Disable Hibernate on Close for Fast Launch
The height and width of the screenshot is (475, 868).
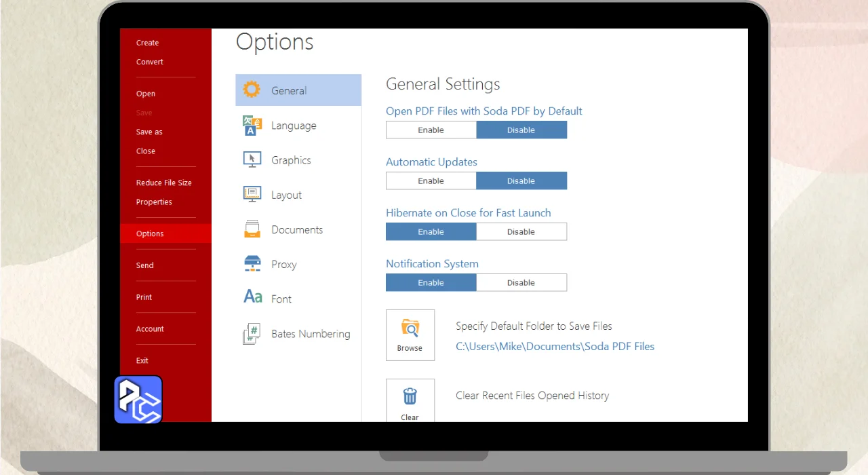pos(521,232)
